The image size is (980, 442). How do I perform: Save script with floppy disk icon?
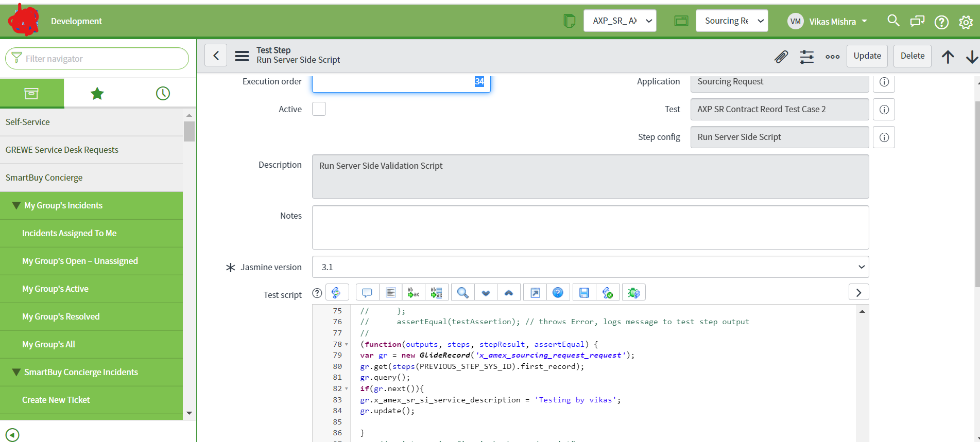coord(584,292)
